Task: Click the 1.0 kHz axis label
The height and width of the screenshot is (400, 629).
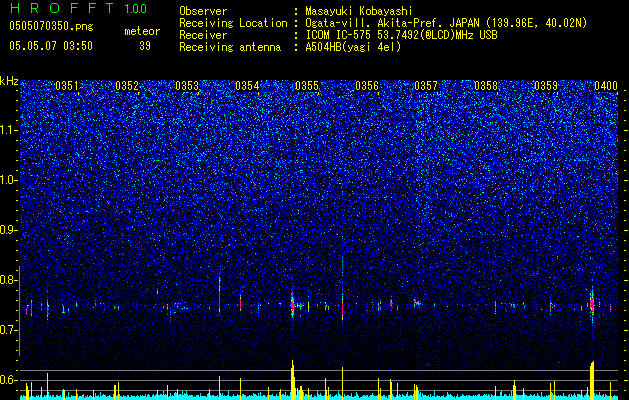Action: 9,180
